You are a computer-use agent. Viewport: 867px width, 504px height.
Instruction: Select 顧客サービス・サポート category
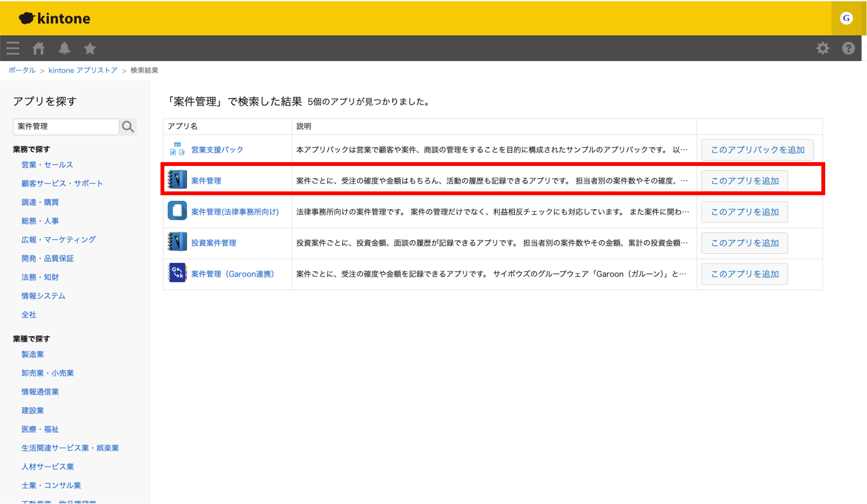[62, 183]
